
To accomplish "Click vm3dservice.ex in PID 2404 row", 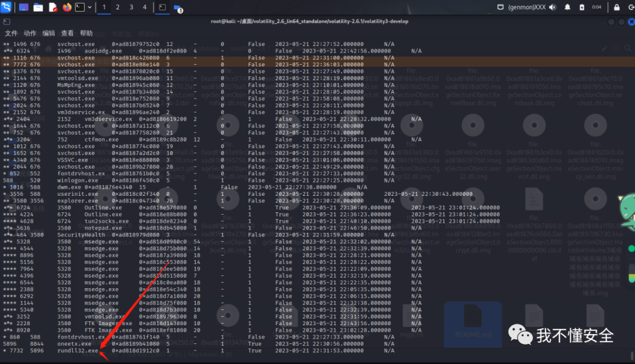I will [108, 119].
